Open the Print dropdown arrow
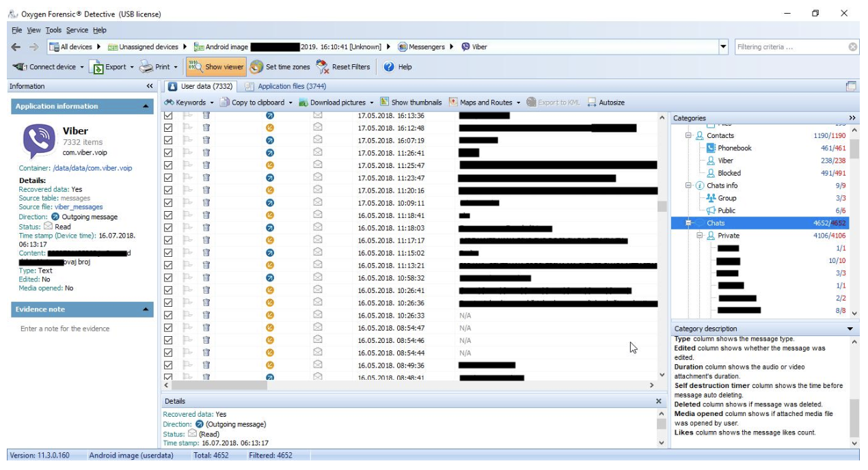The width and height of the screenshot is (868, 470). (x=175, y=67)
